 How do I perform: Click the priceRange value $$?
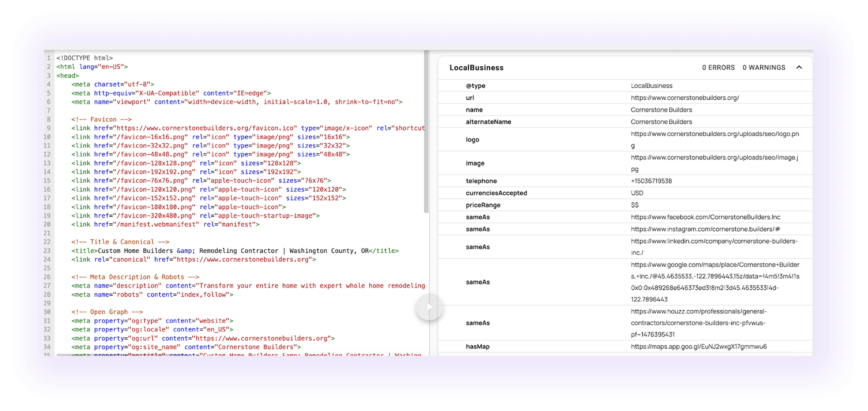pos(635,205)
